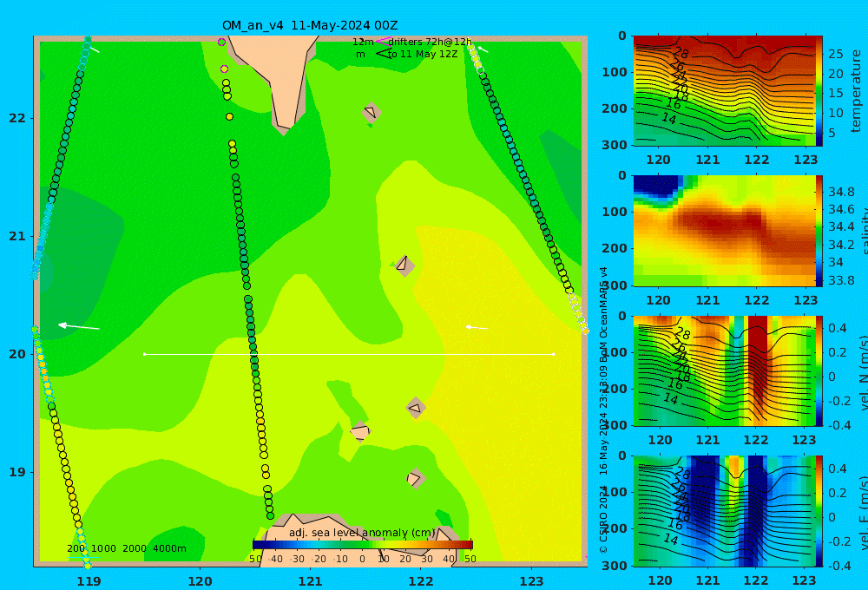Click the "drifters 72h@12h" legend text
The image size is (868, 590).
tap(431, 42)
